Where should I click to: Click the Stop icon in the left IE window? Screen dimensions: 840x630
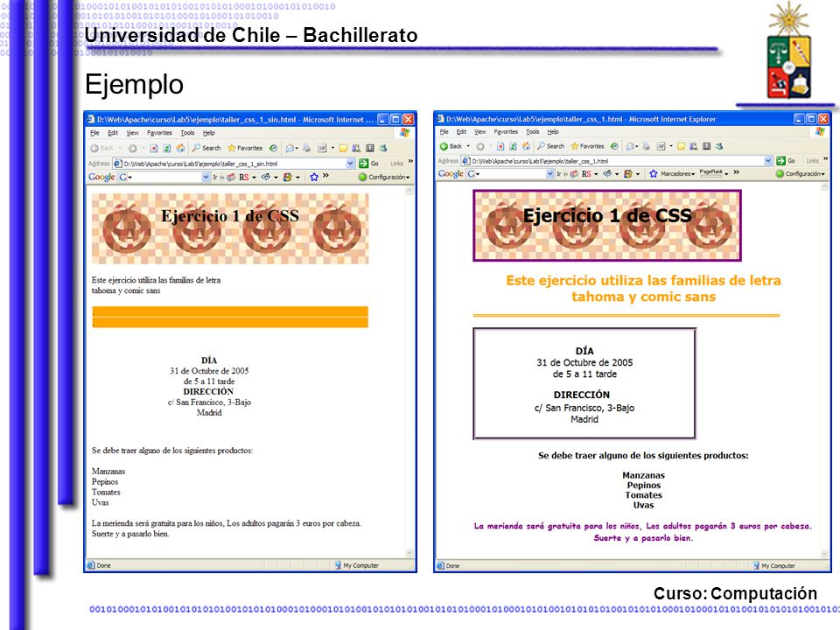coord(154,149)
